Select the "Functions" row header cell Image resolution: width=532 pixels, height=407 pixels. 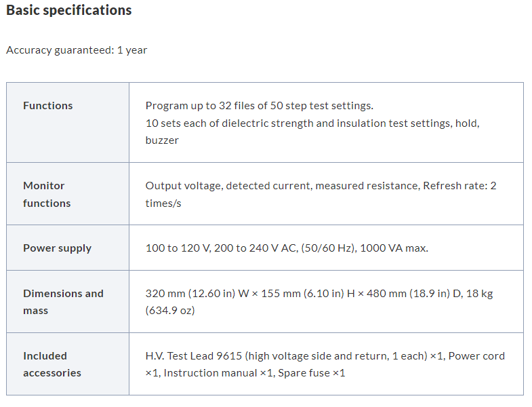(x=48, y=106)
